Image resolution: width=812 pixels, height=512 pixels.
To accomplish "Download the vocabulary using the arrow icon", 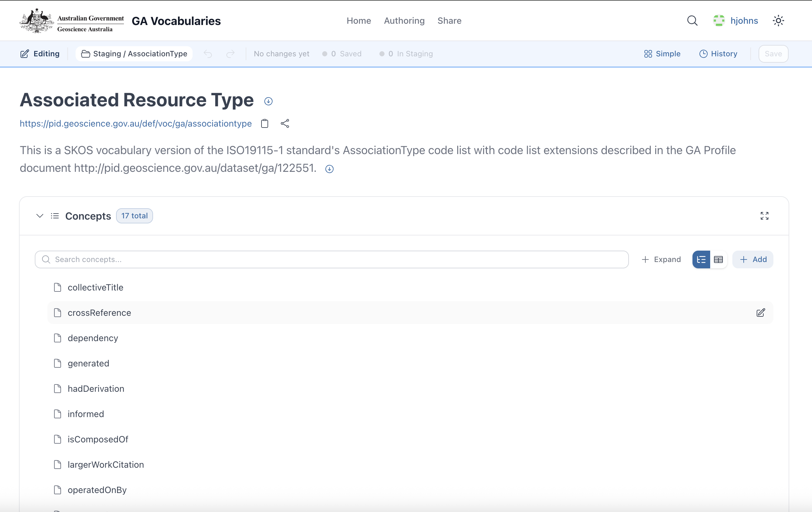I will (x=268, y=101).
